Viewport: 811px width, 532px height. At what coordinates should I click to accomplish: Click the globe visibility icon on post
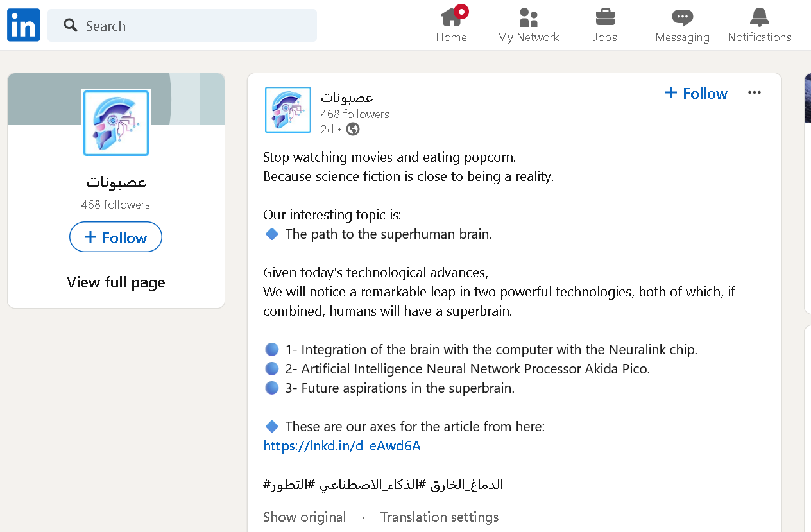[x=353, y=129]
